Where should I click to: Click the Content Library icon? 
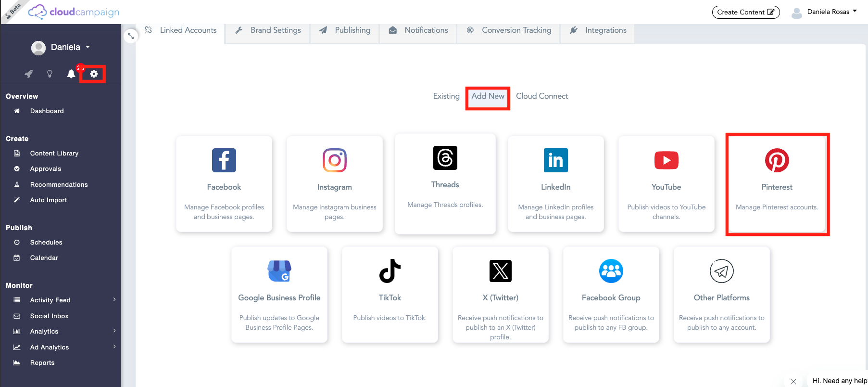point(17,153)
